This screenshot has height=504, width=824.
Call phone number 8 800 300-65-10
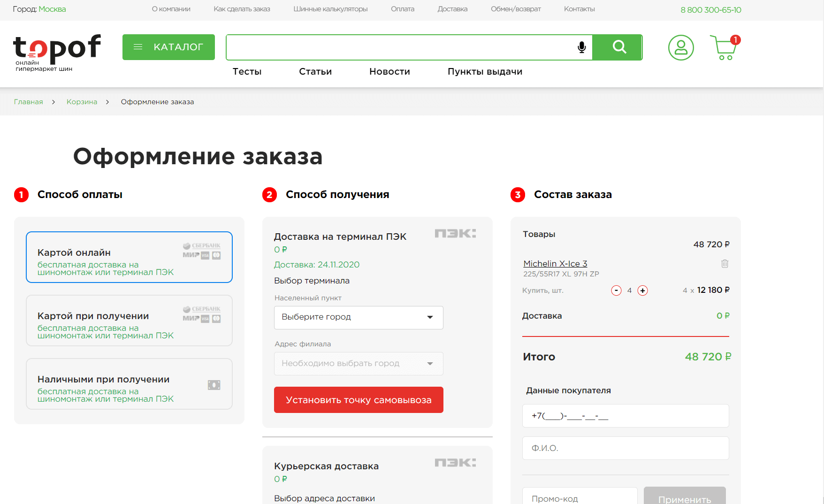pos(710,10)
